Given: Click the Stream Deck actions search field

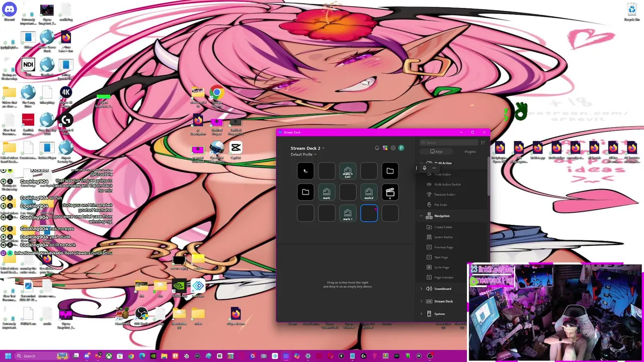Looking at the screenshot, I should pyautogui.click(x=449, y=142).
